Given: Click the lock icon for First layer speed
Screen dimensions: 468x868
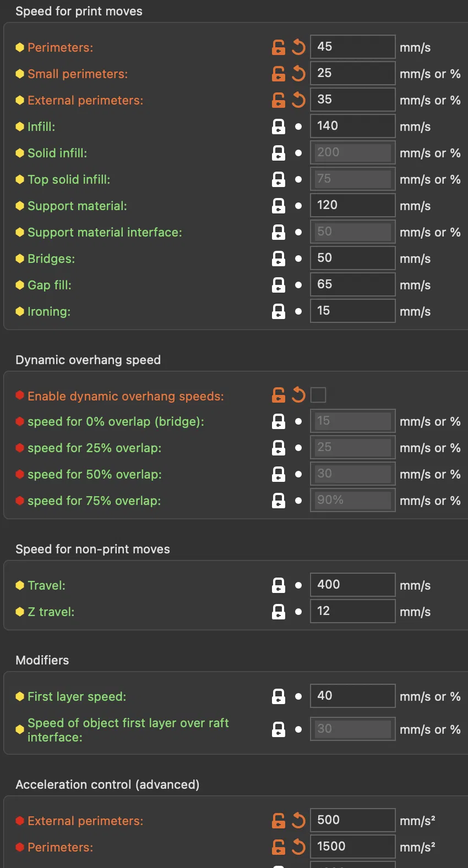Looking at the screenshot, I should pyautogui.click(x=279, y=696).
